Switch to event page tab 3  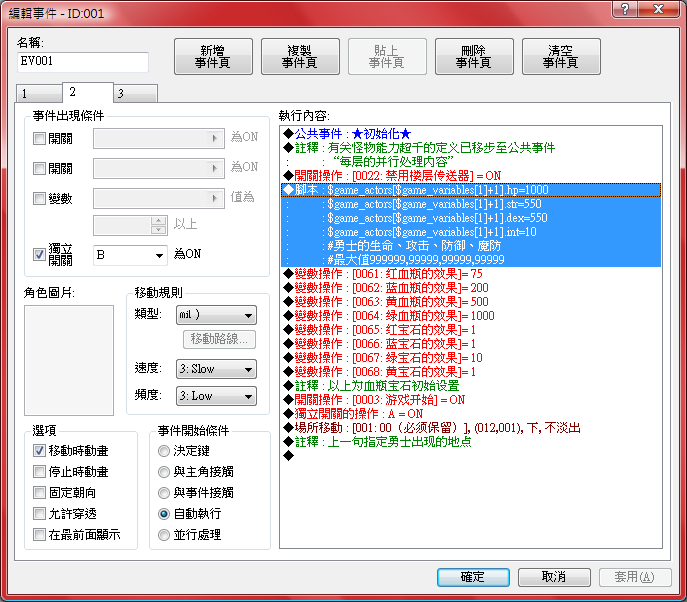[x=135, y=93]
